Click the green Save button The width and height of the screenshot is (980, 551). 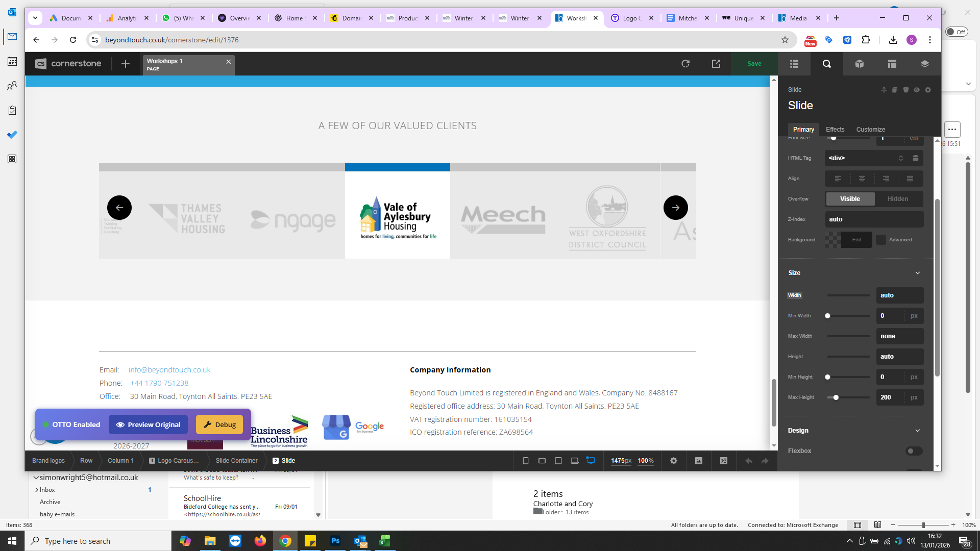pos(754,64)
